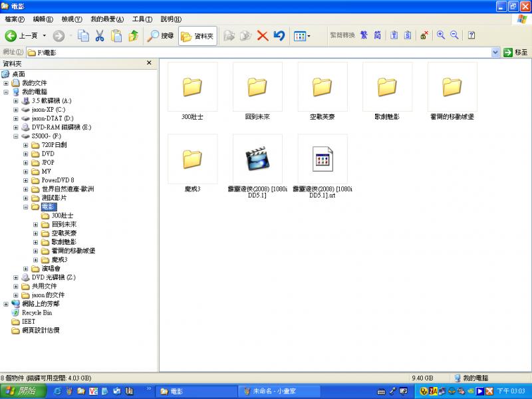Screen dimensions: 532x399
Task: Select the 回到未來 folder thumbnail
Action: (x=257, y=87)
